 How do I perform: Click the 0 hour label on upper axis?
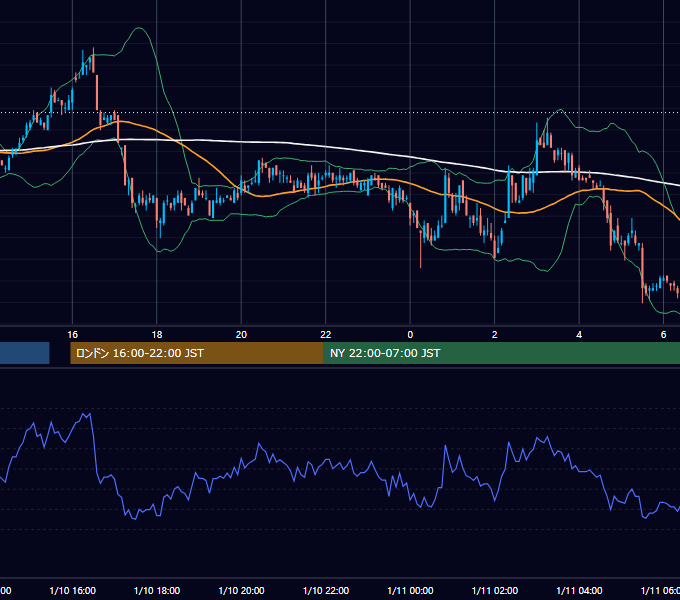410,334
